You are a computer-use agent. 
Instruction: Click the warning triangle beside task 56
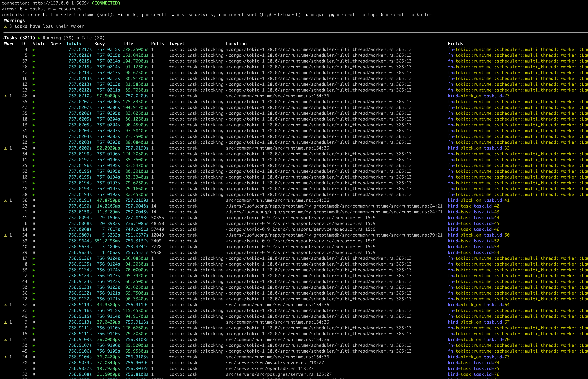pos(6,200)
